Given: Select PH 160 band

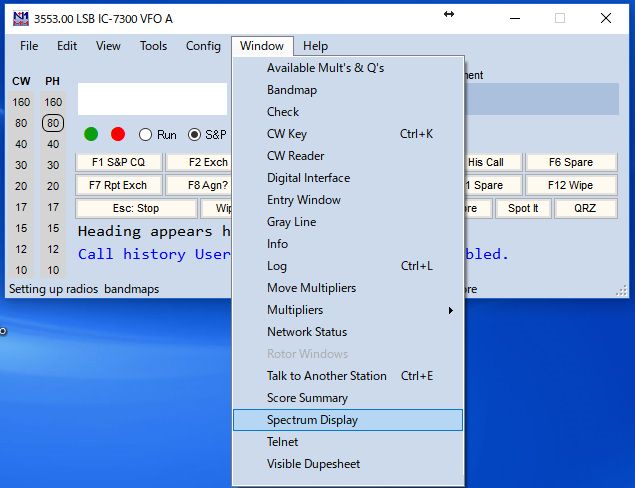Looking at the screenshot, I should click(53, 102).
